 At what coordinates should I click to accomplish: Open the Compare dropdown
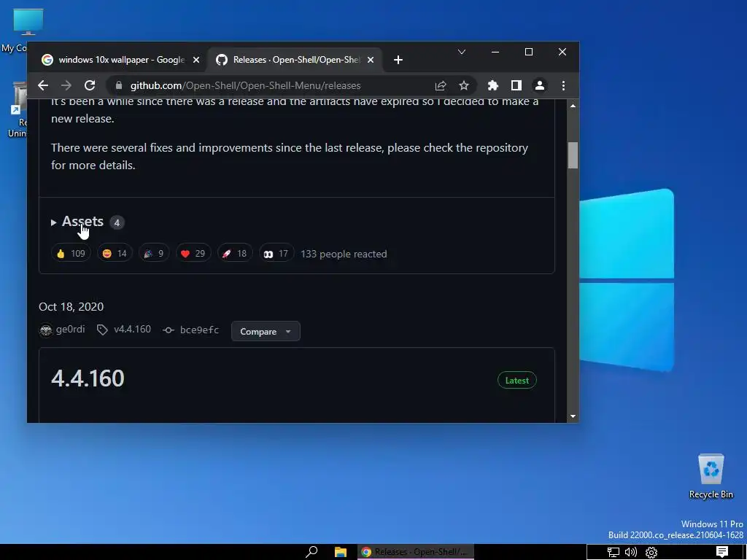(266, 332)
